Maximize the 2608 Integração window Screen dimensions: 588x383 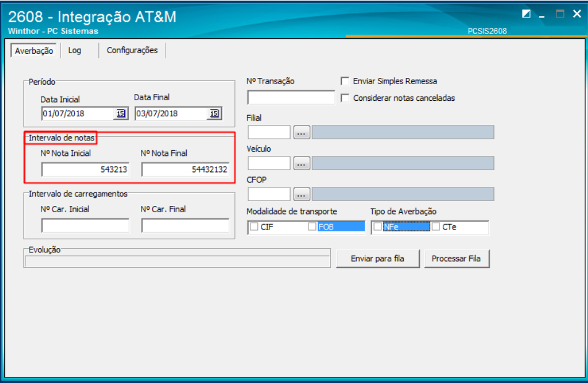(x=560, y=14)
